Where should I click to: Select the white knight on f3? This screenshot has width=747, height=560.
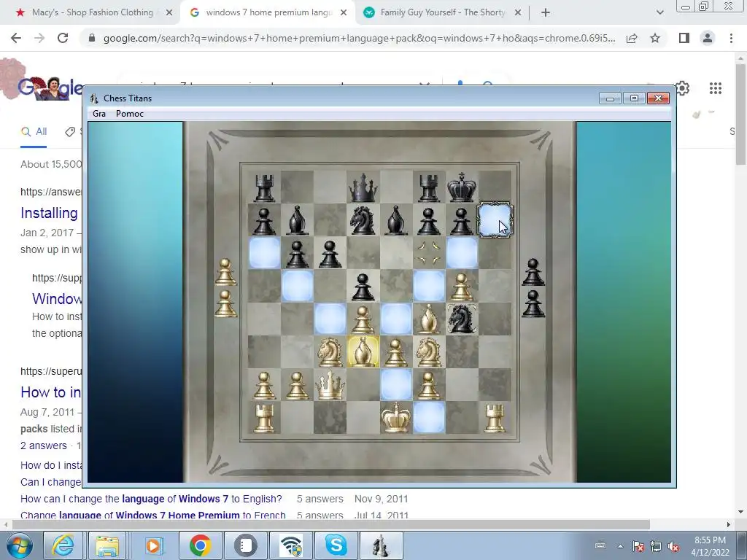click(429, 351)
